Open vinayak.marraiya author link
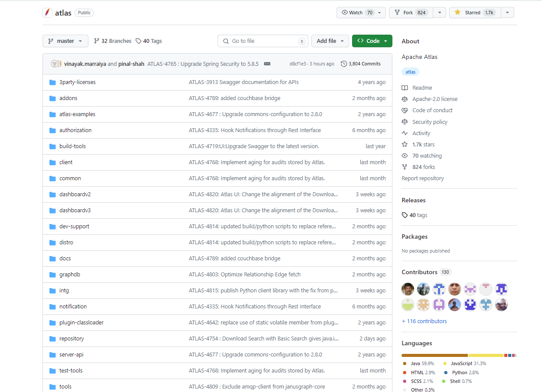 click(85, 64)
